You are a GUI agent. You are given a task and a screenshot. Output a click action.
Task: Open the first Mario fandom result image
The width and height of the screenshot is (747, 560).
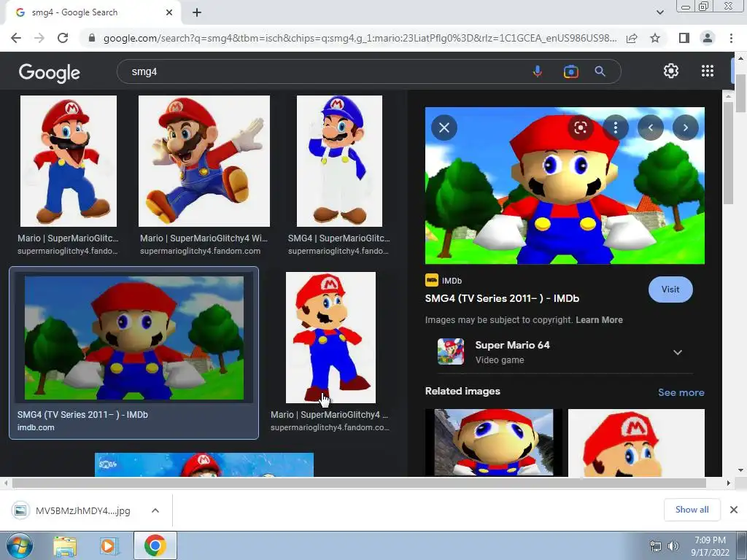click(x=68, y=161)
